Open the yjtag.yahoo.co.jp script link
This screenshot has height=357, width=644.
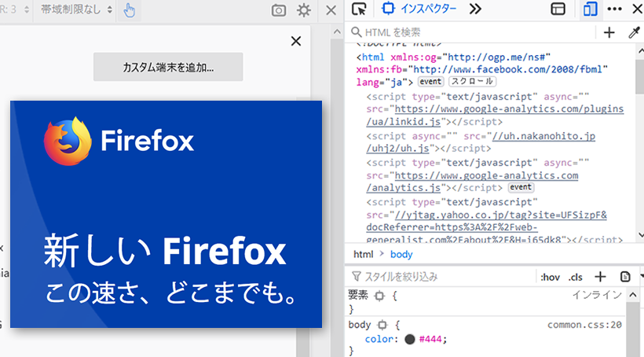coord(487,227)
